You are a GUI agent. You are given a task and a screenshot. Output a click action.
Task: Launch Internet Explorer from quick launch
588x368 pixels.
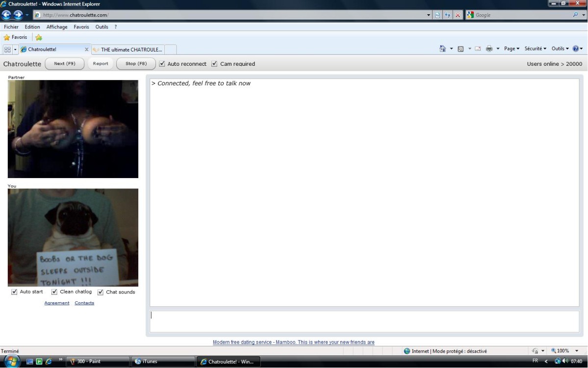[x=49, y=362]
